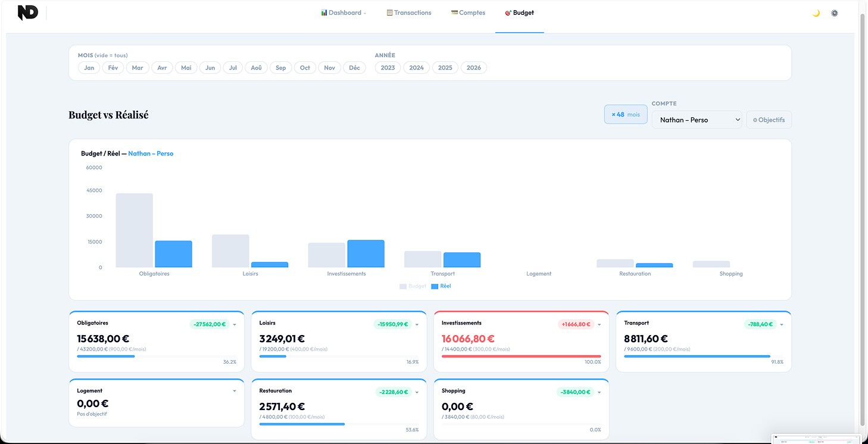Click the -15950,99 € badge
Image resolution: width=868 pixels, height=444 pixels.
(392, 324)
